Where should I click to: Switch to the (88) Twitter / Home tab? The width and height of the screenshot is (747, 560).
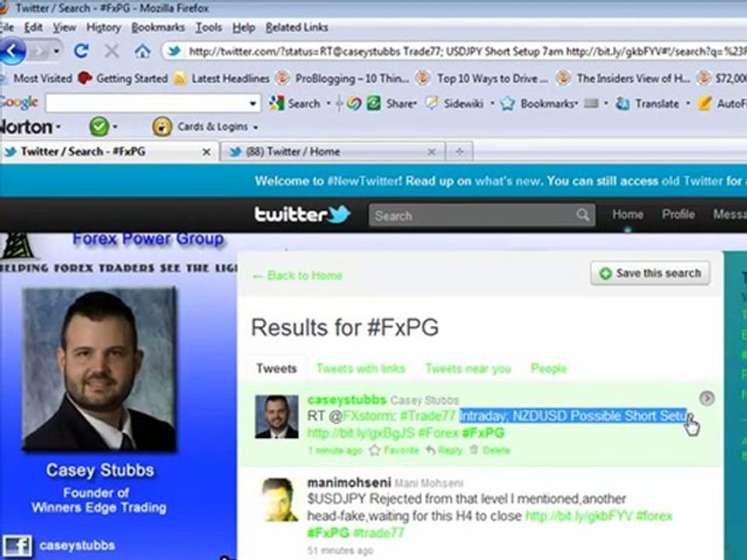coord(332,152)
